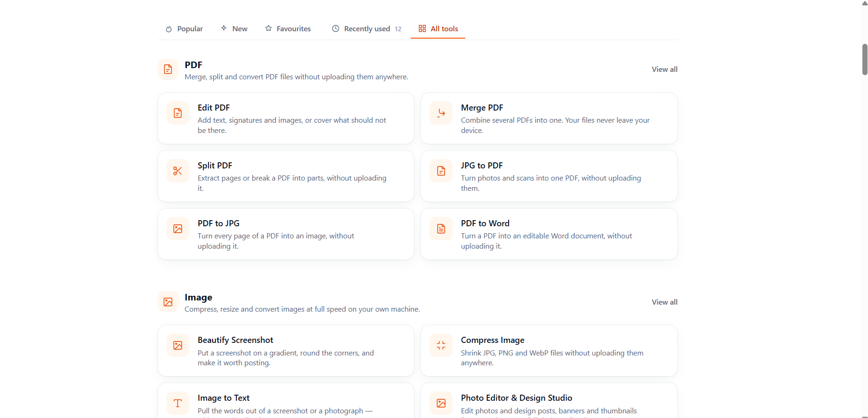Click the PDF section heading text

pos(193,65)
